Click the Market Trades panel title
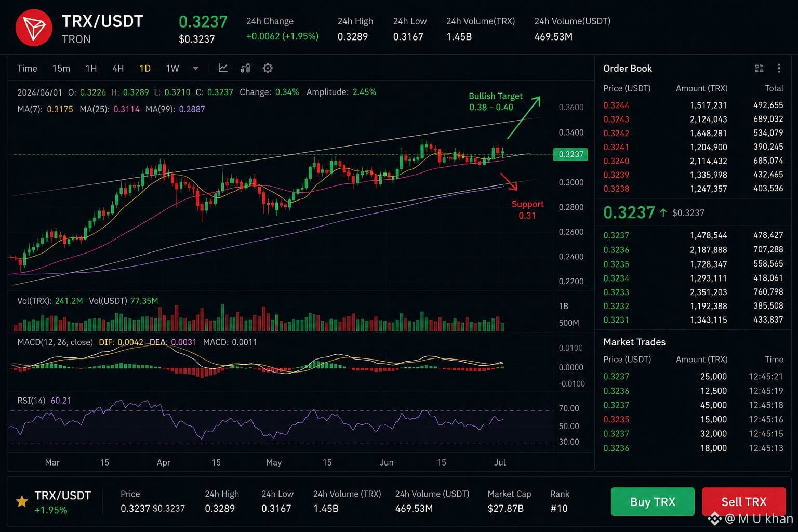The width and height of the screenshot is (798, 532). point(634,342)
